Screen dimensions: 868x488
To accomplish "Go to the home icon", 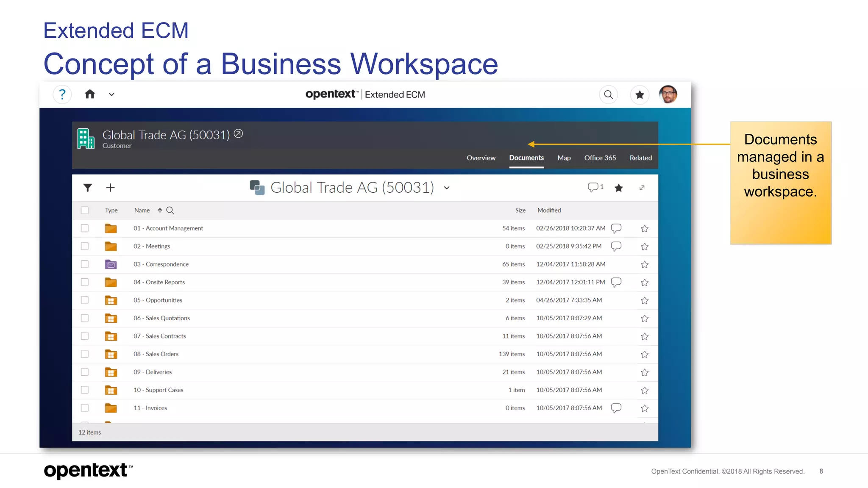I will 90,94.
